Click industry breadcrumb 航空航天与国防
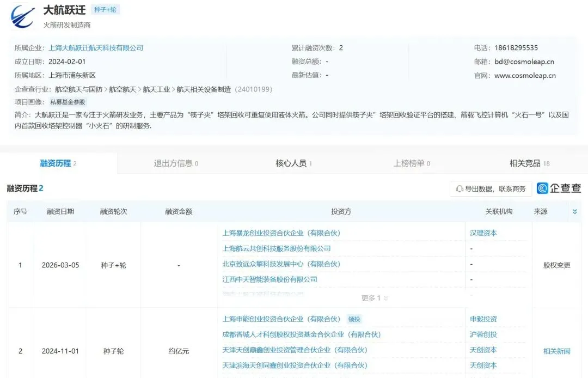Image resolution: width=588 pixels, height=378 pixels. (x=79, y=89)
